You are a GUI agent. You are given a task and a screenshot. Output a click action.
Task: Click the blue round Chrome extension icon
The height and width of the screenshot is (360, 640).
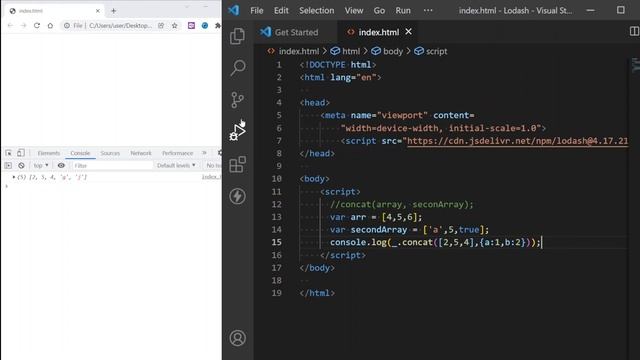[205, 25]
